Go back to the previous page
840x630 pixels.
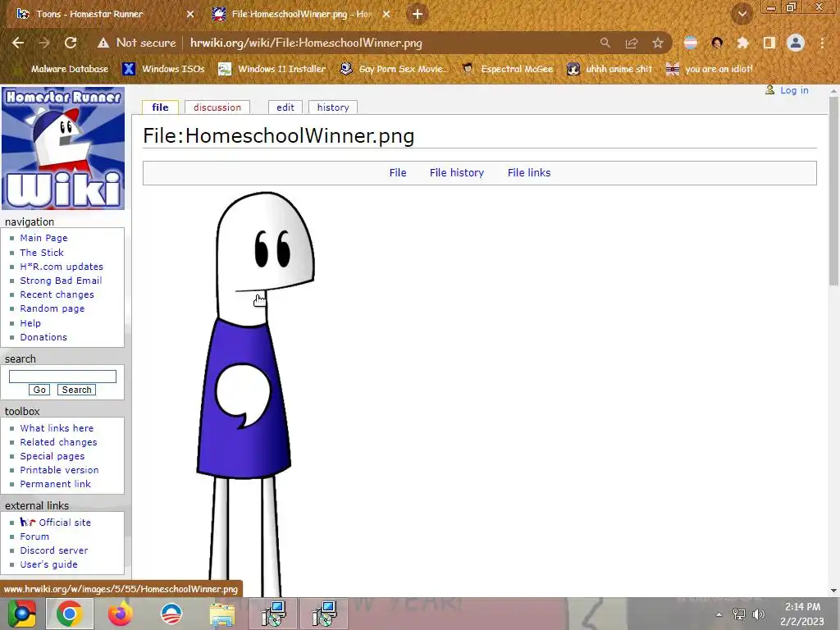click(x=18, y=43)
